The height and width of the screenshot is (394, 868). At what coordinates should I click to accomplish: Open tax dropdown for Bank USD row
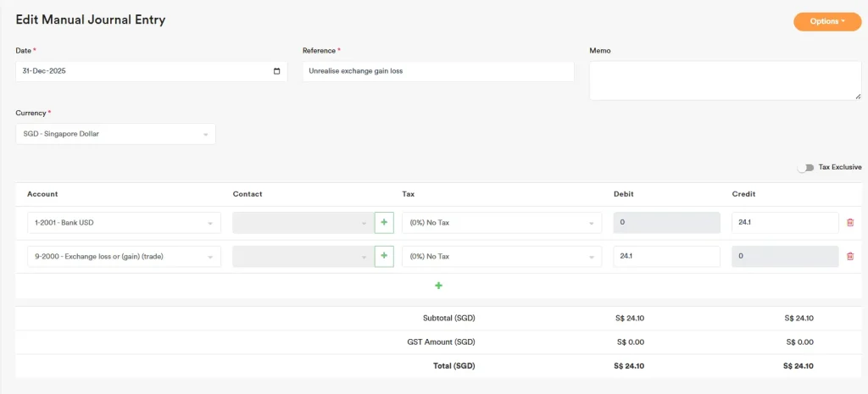[x=501, y=223]
